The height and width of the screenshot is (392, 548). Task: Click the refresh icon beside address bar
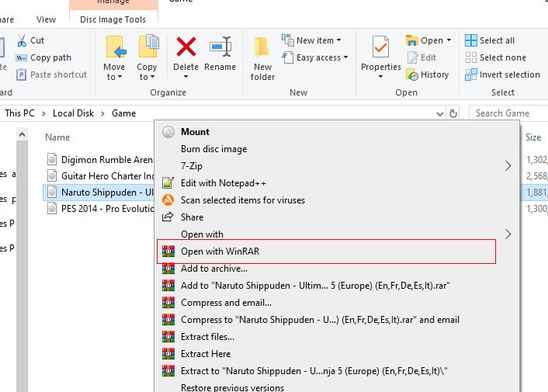pyautogui.click(x=453, y=113)
